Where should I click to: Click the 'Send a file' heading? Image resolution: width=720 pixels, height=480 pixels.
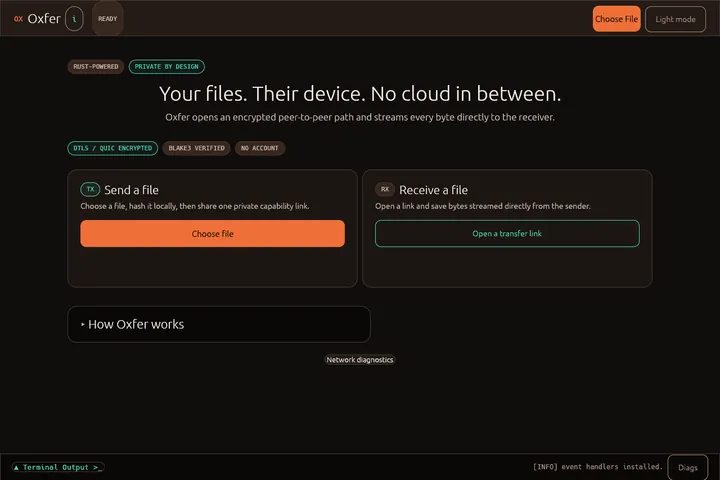(x=131, y=190)
